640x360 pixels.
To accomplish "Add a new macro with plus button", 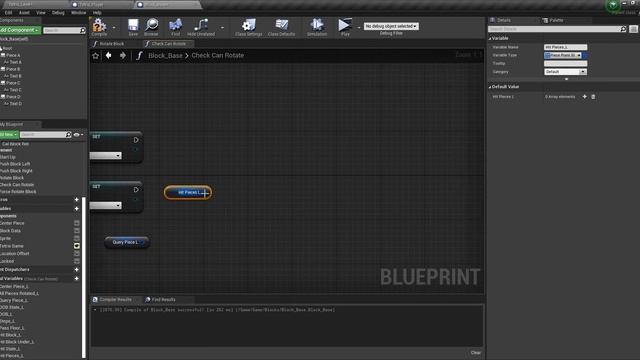I will 76,200.
